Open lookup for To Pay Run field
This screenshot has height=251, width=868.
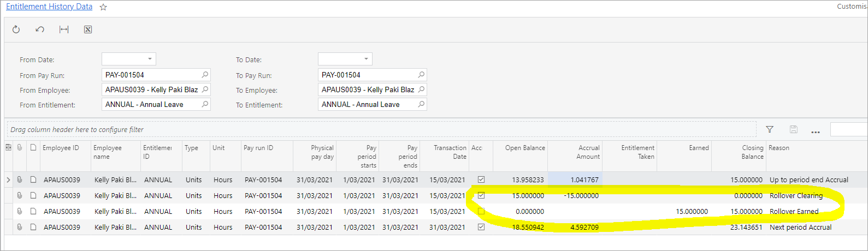tap(421, 75)
